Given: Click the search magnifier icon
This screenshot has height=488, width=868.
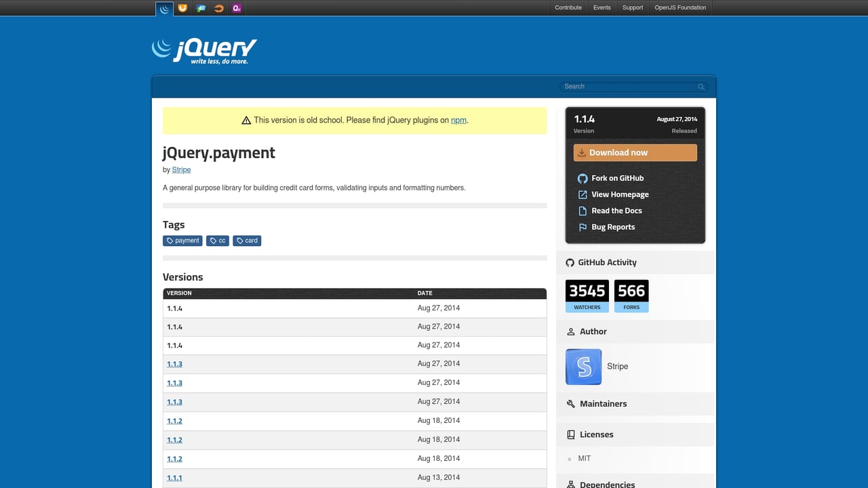Looking at the screenshot, I should pyautogui.click(x=701, y=87).
